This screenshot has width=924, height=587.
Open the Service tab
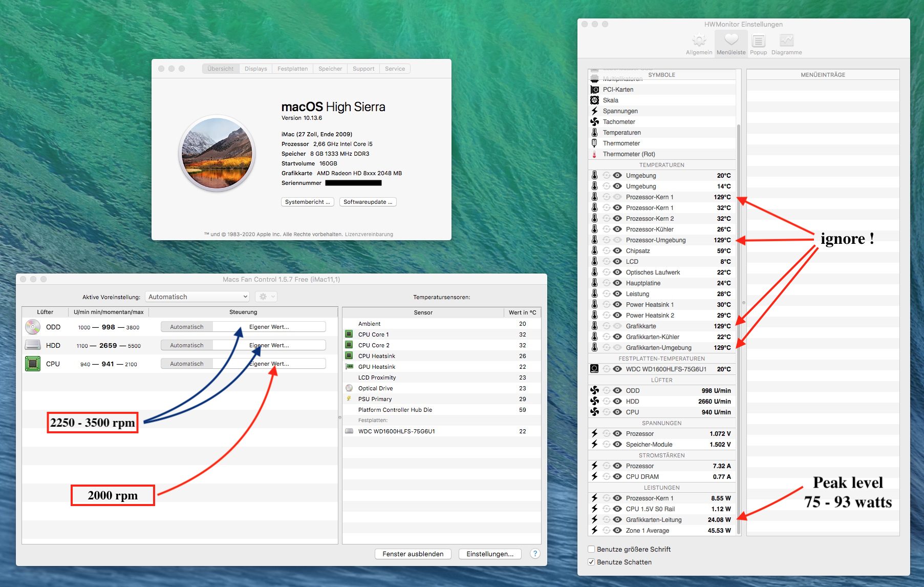(x=395, y=69)
